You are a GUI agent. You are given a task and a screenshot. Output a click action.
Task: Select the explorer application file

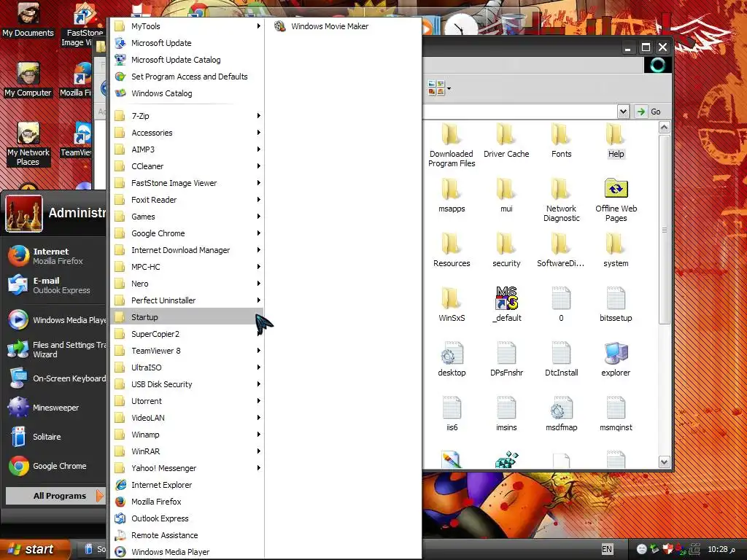(x=616, y=359)
